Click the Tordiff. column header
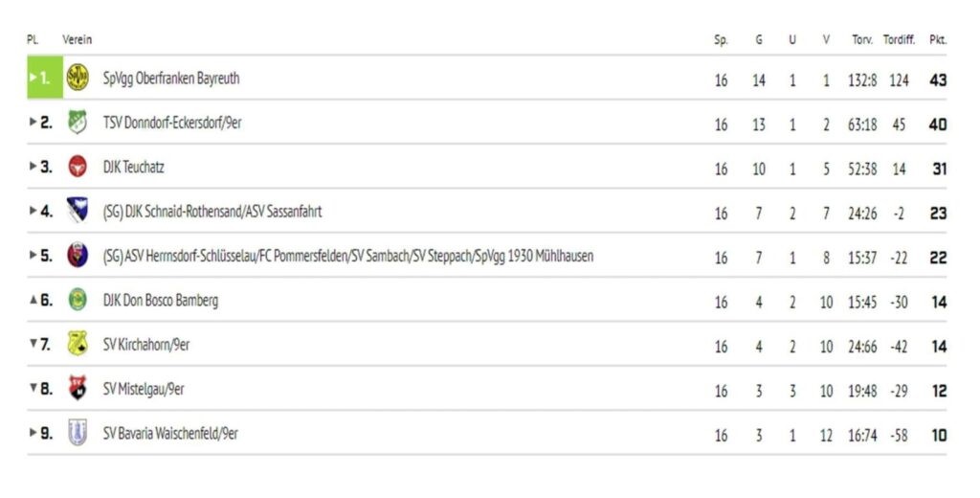 [x=899, y=40]
